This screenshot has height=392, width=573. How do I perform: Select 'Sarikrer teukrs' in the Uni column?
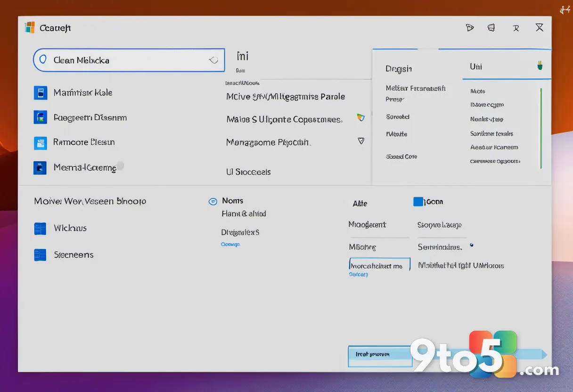coord(491,134)
